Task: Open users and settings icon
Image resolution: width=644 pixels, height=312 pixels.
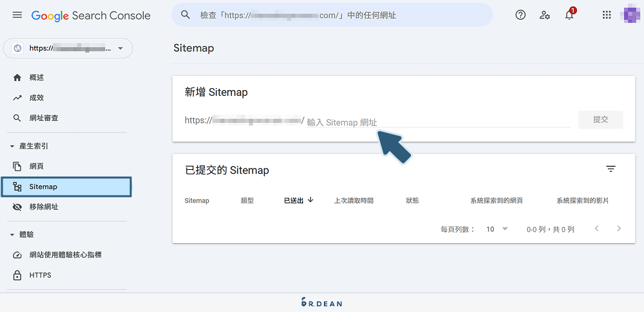Action: pyautogui.click(x=545, y=15)
